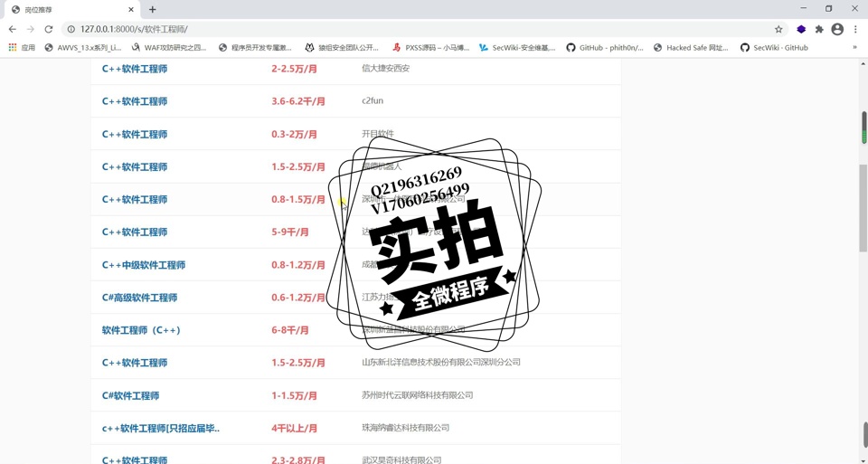Expand hidden bookmarks overflow chevron
Viewport: 868px width, 464px height.
click(854, 48)
